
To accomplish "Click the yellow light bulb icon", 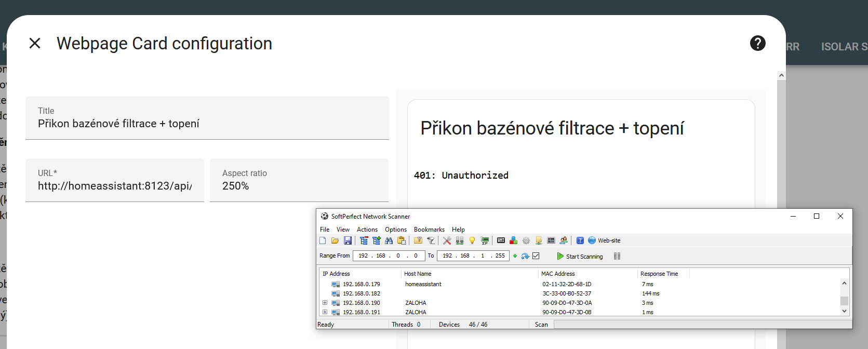I will tap(472, 240).
